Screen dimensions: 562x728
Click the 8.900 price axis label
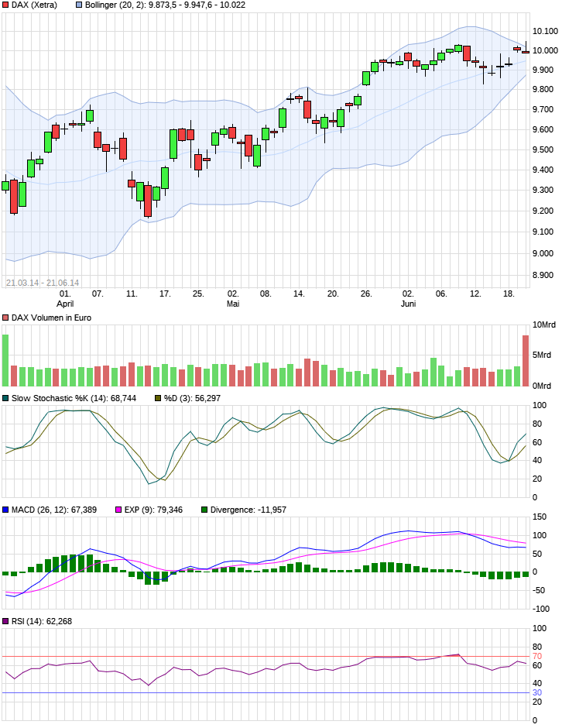543,275
